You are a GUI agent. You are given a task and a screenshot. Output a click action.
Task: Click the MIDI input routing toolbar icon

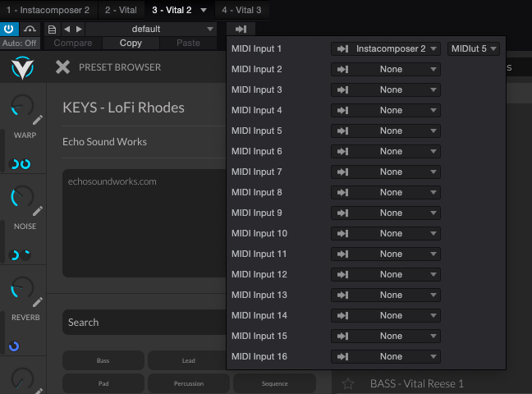pyautogui.click(x=241, y=30)
